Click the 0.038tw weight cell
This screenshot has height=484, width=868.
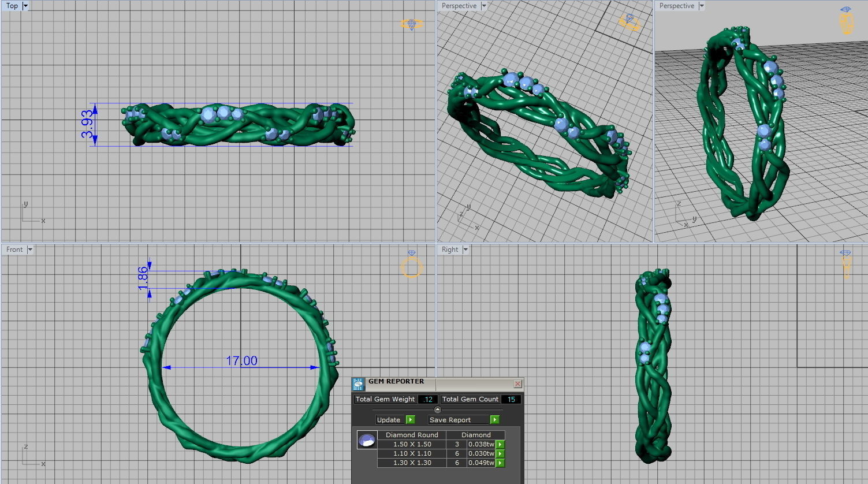pos(481,444)
